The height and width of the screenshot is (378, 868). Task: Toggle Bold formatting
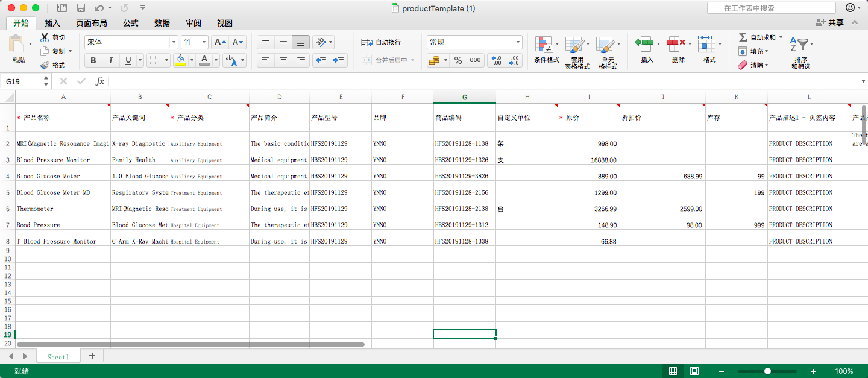coord(93,60)
